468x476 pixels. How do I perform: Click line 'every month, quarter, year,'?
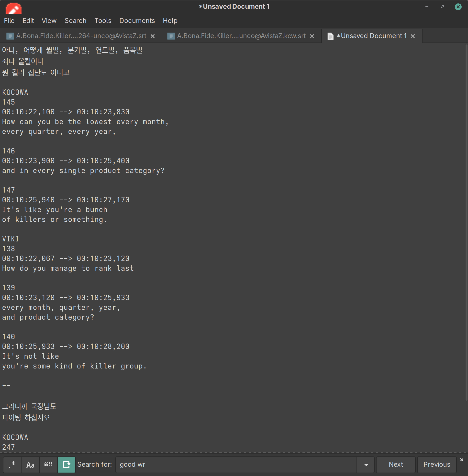[x=61, y=307]
